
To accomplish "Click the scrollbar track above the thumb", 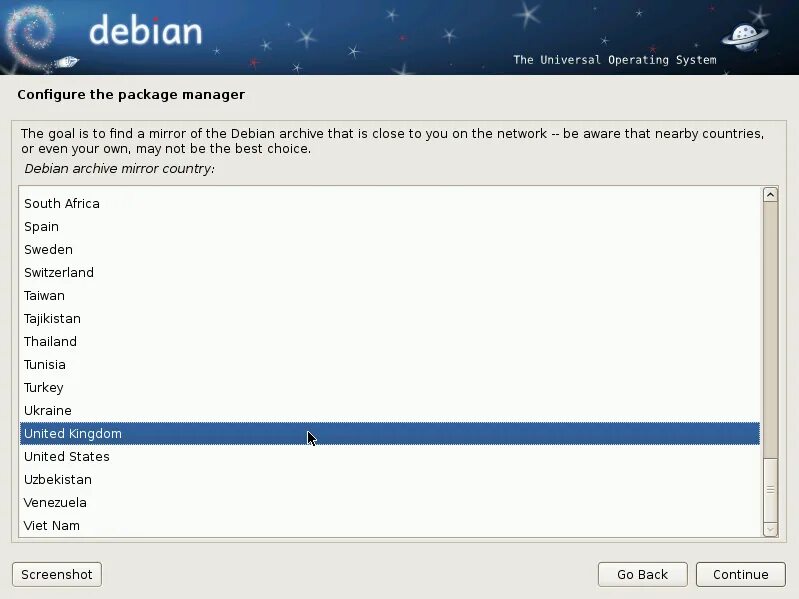I will point(770,330).
